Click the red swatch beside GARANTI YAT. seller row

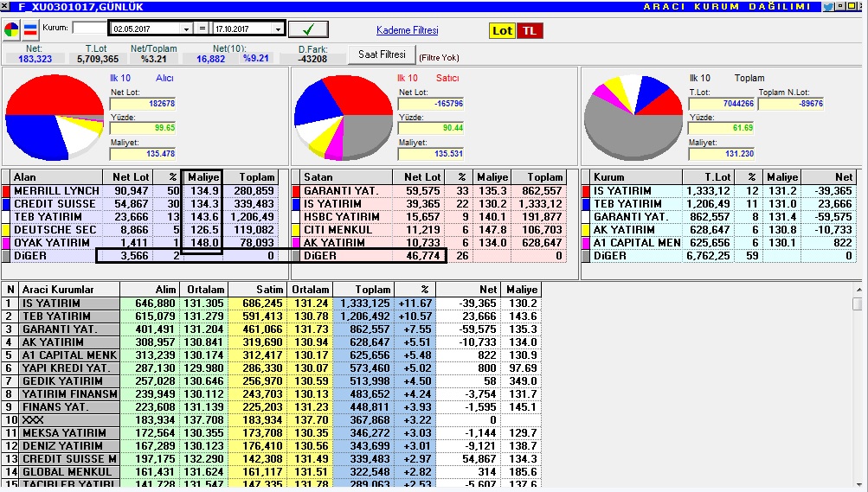click(297, 191)
